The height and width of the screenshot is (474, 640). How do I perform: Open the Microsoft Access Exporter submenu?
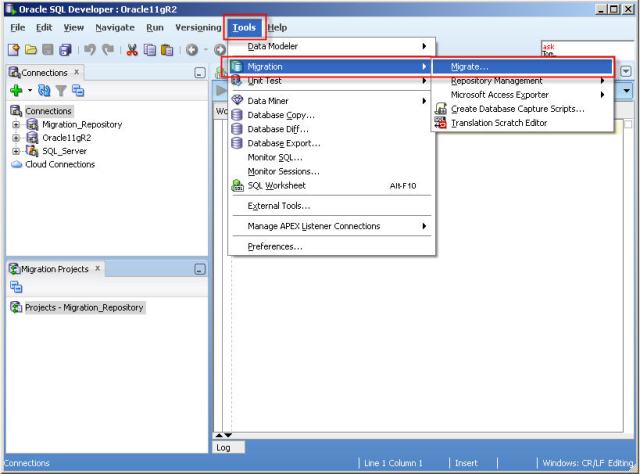tap(522, 95)
